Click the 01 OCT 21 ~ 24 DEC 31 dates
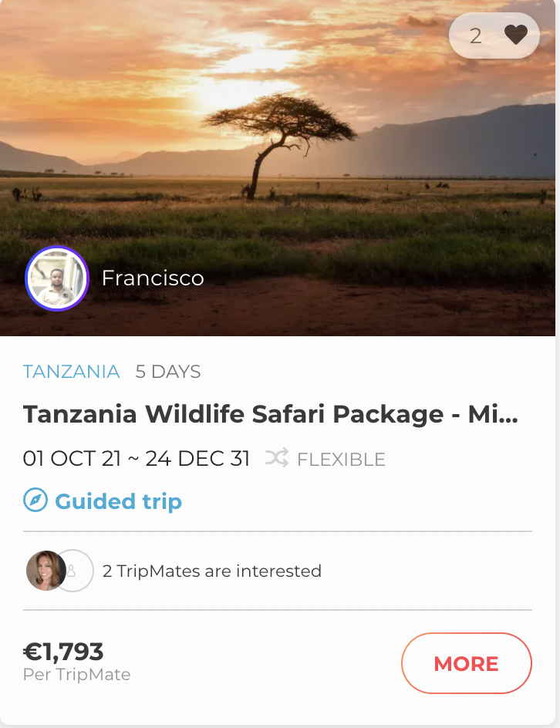The image size is (560, 728). pos(137,459)
